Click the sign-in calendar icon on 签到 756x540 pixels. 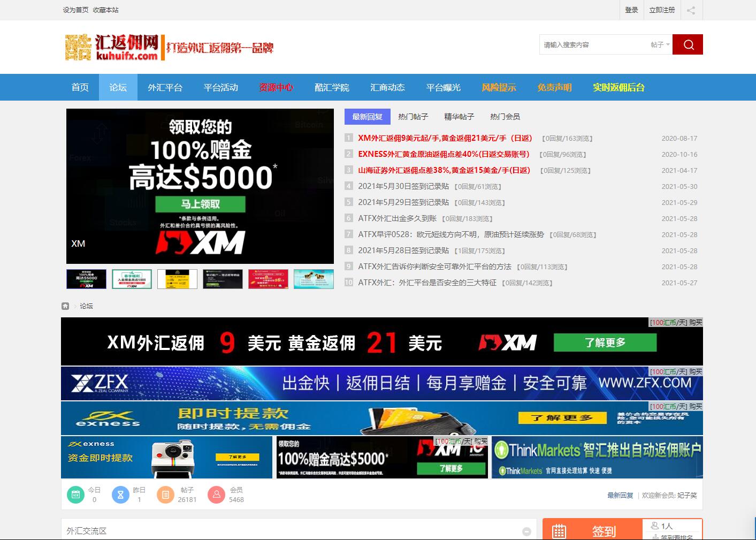click(559, 531)
